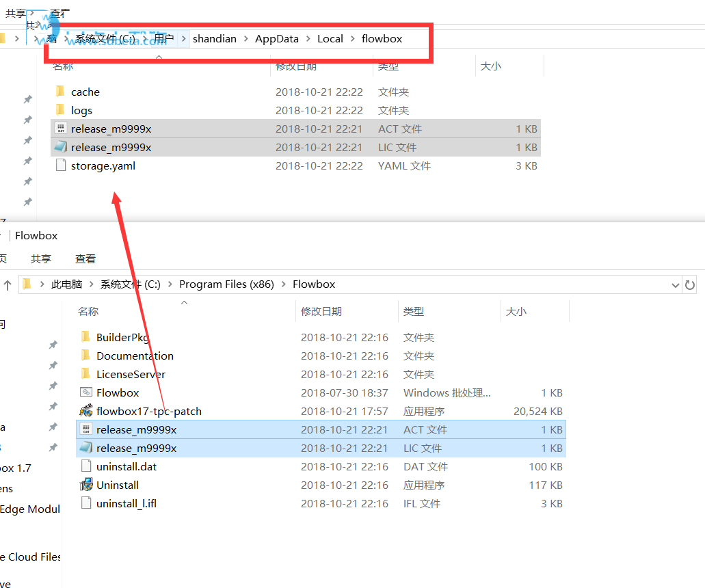Image resolution: width=705 pixels, height=588 pixels.
Task: Sort by 类型 column in Flowbox window
Action: tap(414, 312)
